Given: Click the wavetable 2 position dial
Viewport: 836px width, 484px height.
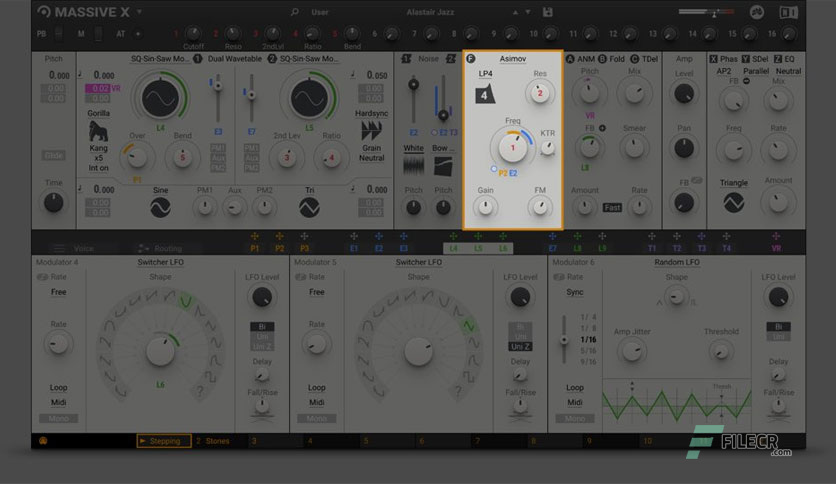Looking at the screenshot, I should pos(309,98).
